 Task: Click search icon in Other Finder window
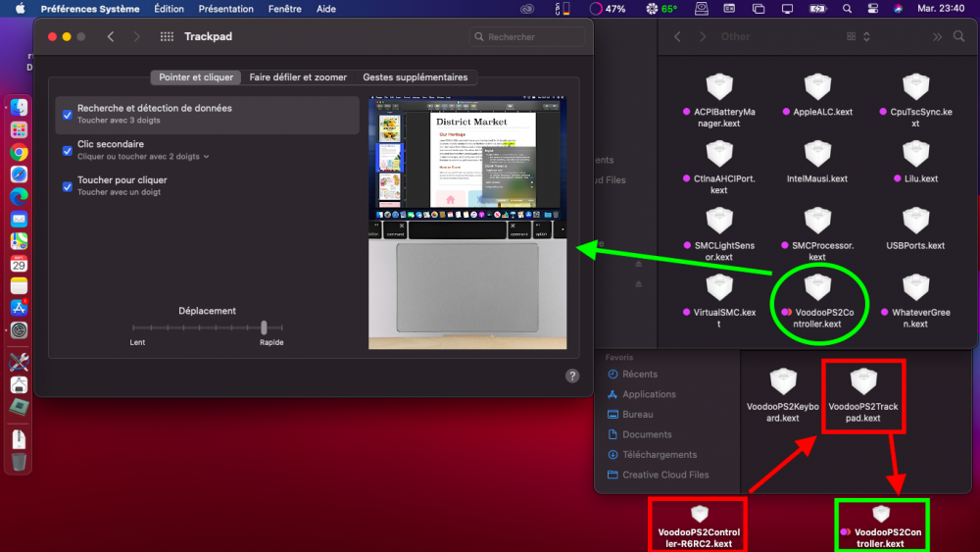point(958,37)
